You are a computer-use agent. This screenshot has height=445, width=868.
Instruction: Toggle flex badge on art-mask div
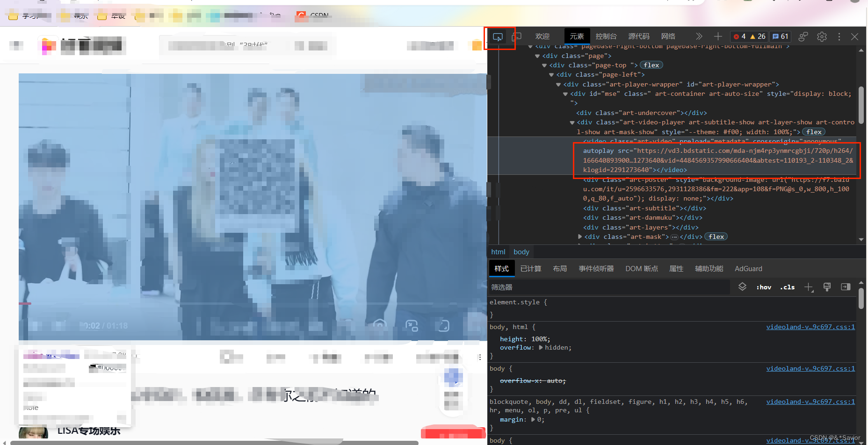coord(716,237)
